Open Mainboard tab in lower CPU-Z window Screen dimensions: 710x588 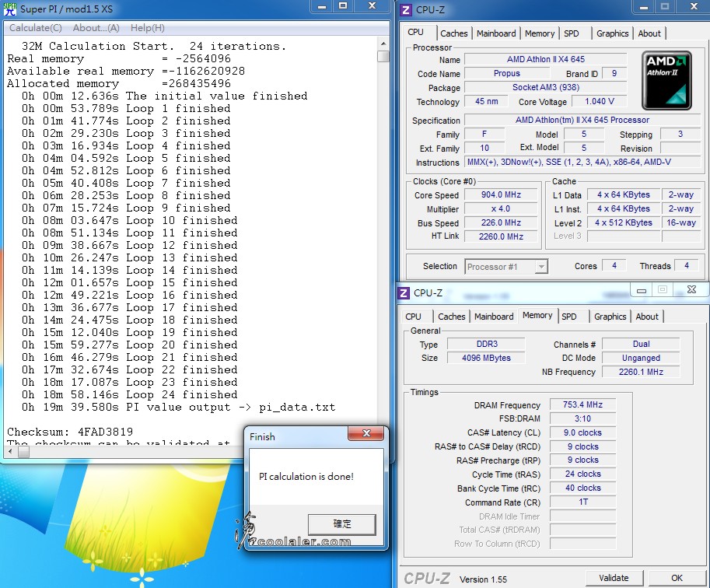click(494, 317)
